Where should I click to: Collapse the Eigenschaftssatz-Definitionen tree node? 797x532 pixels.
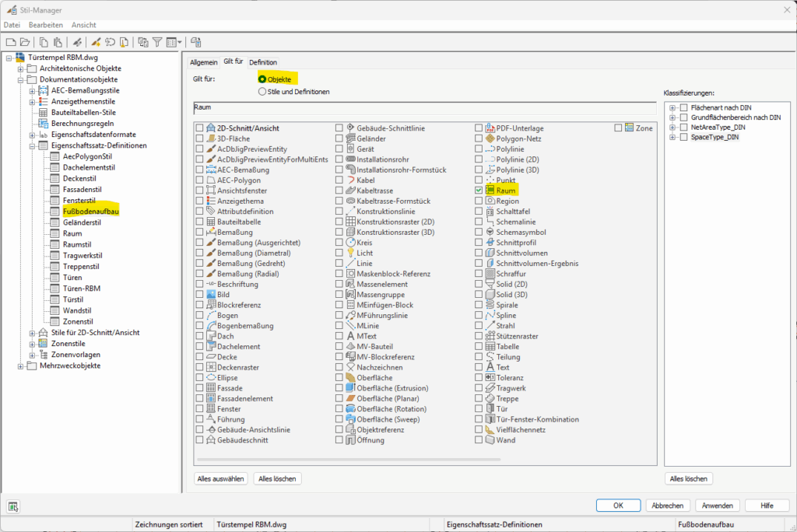pos(32,145)
